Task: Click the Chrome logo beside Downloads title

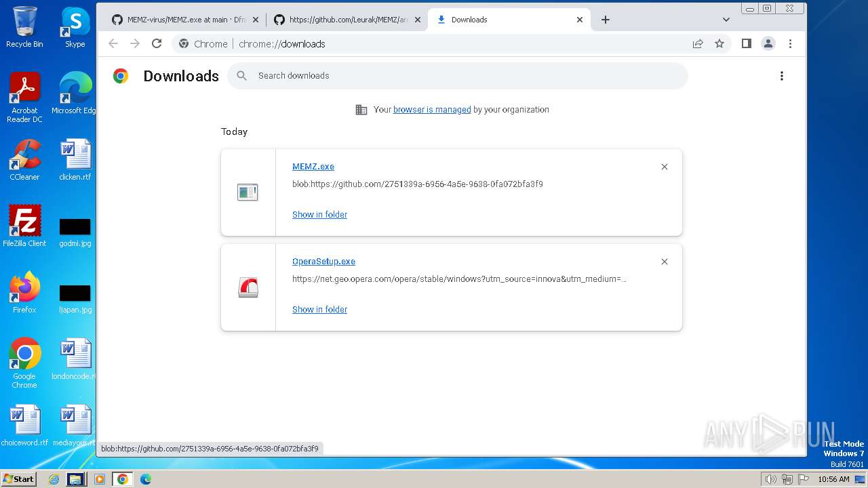Action: [121, 76]
